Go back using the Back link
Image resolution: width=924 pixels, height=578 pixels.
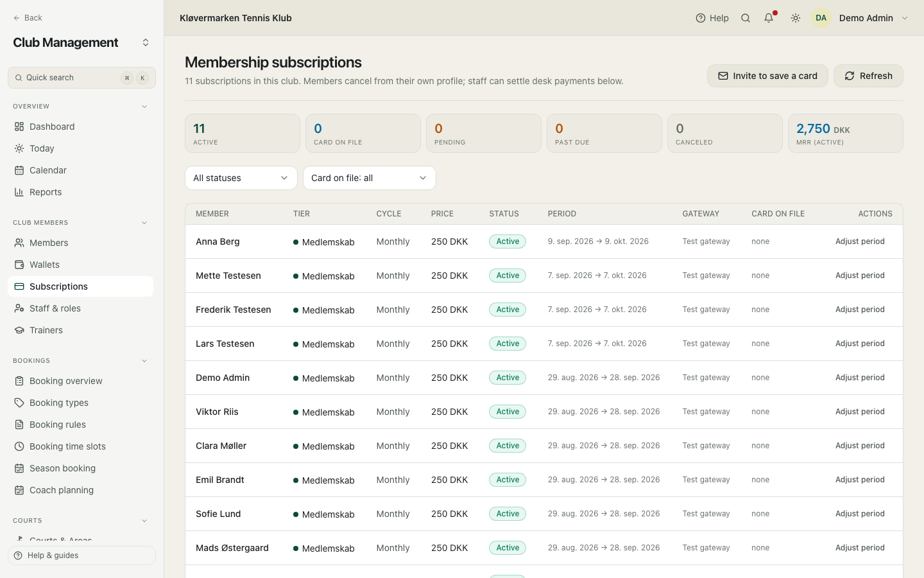[x=28, y=18]
